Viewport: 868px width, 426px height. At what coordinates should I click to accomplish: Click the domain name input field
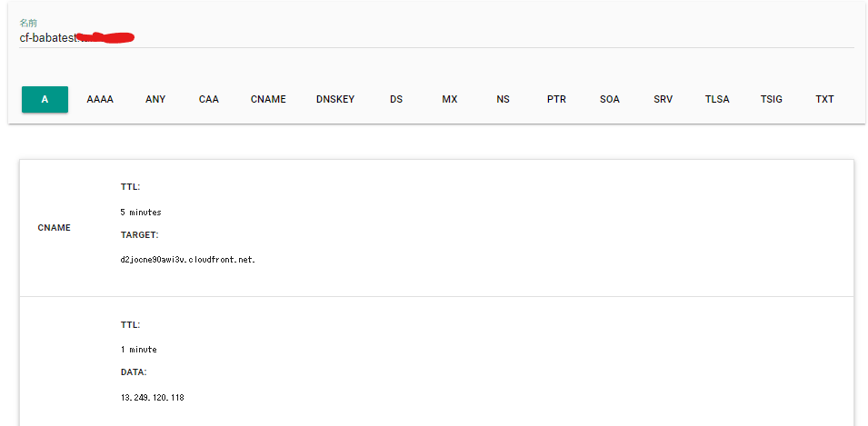[436, 38]
